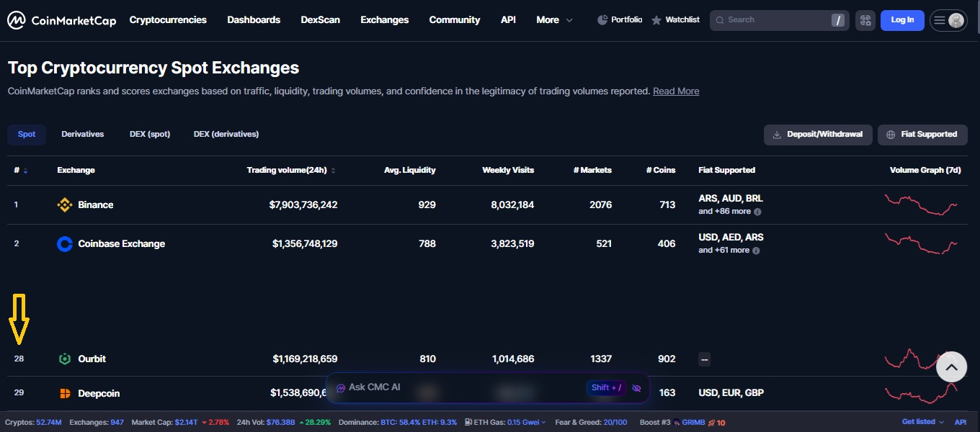The height and width of the screenshot is (432, 980).
Task: Click the Weekly Visits column header
Action: click(x=508, y=171)
